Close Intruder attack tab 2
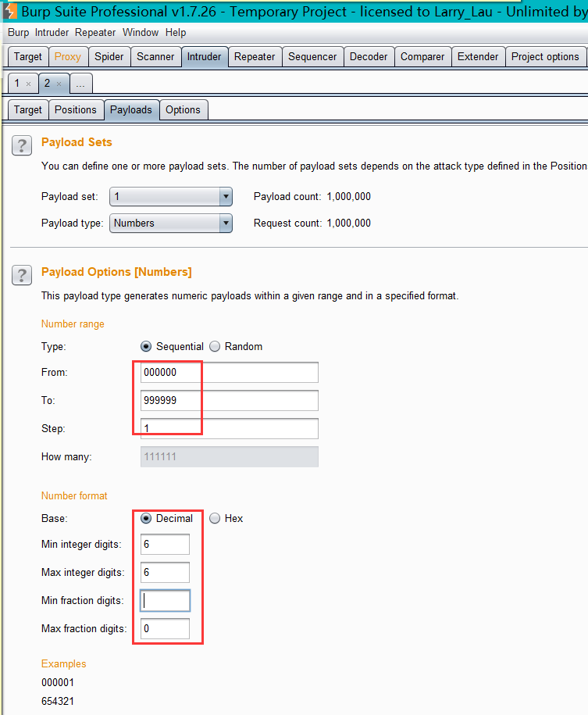Image resolution: width=588 pixels, height=715 pixels. coord(59,84)
